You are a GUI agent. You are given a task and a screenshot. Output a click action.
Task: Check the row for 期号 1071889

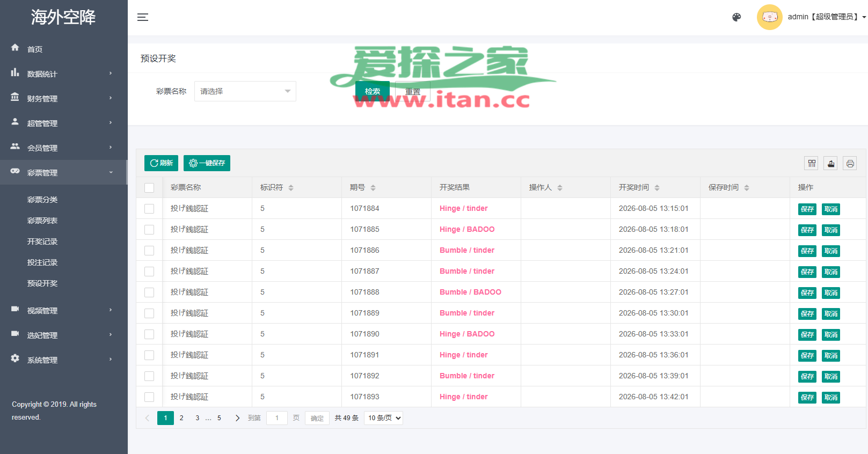(149, 313)
